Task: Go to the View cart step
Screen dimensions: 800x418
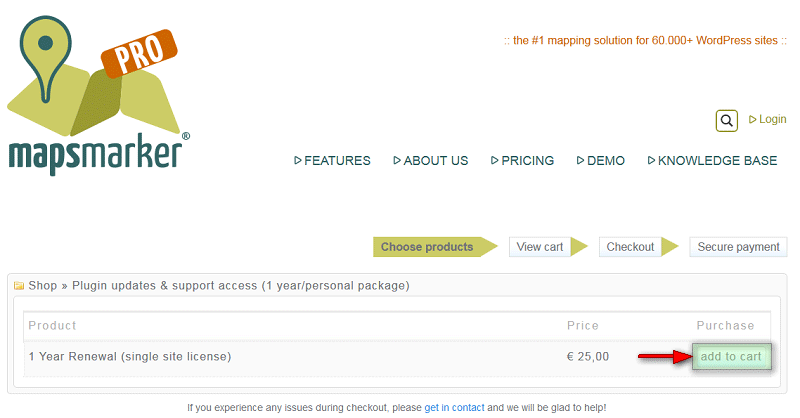Action: [x=540, y=247]
